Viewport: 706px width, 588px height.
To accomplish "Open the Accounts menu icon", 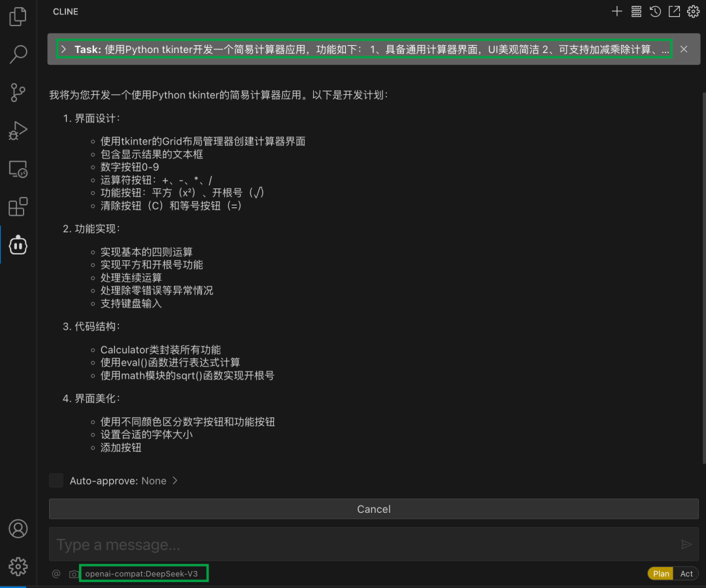I will [18, 528].
